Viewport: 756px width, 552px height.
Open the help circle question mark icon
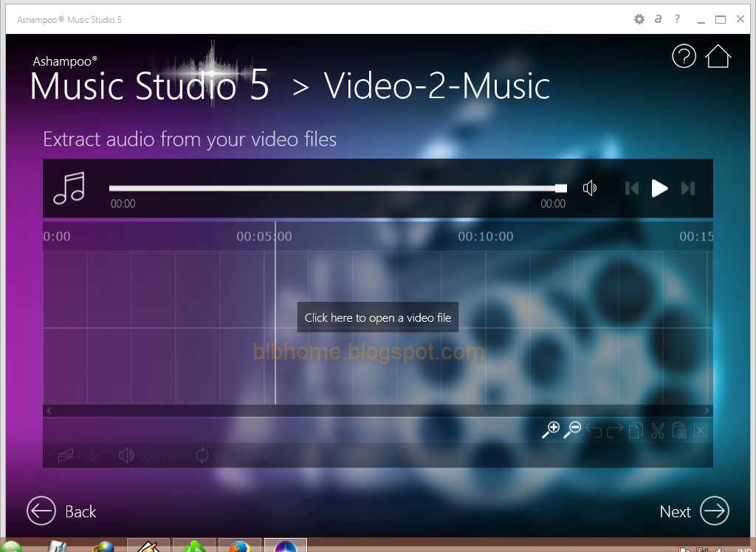coord(684,56)
